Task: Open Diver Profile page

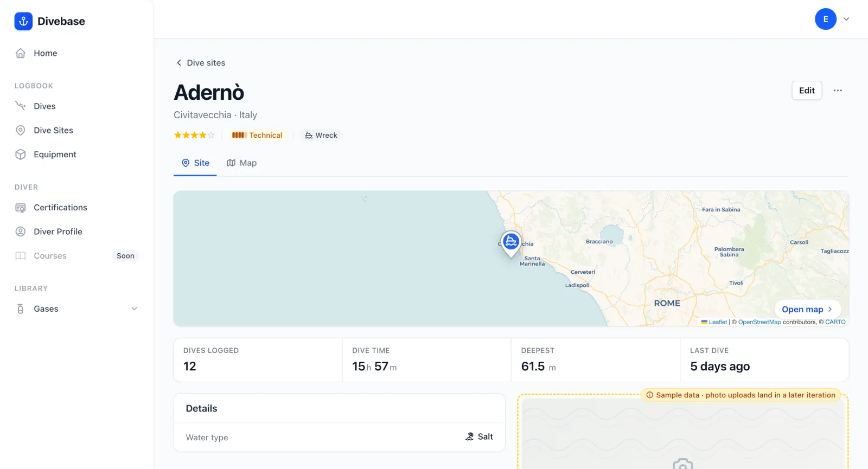Action: 76,232
